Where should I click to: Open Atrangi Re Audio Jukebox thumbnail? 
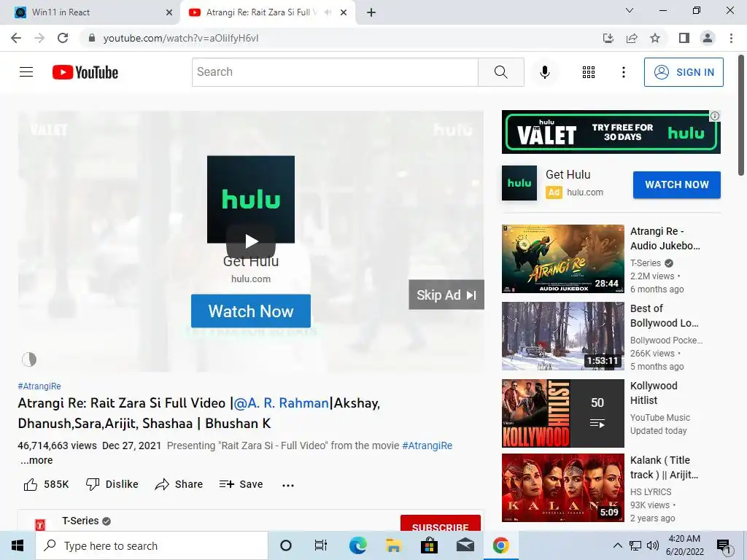pos(562,259)
